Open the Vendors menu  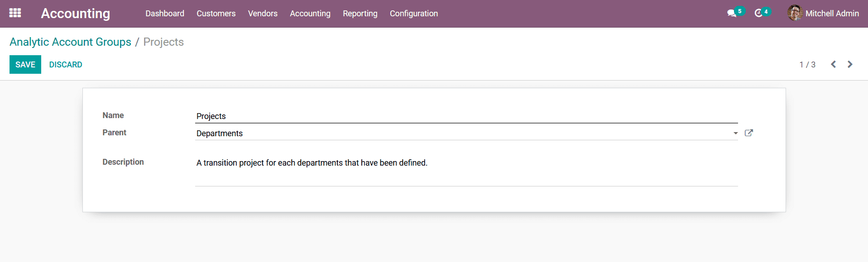coord(263,14)
